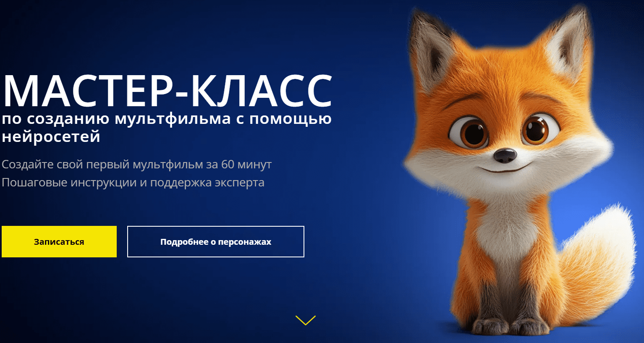This screenshot has width=644, height=343.
Task: Select the subtitle line по созданию мультфильма
Action: [x=116, y=119]
